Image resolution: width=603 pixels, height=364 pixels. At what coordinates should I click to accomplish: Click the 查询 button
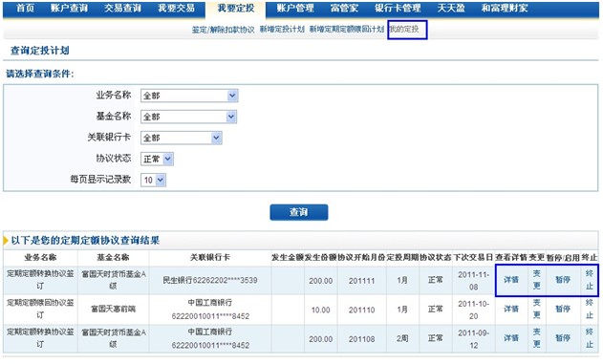pos(299,212)
